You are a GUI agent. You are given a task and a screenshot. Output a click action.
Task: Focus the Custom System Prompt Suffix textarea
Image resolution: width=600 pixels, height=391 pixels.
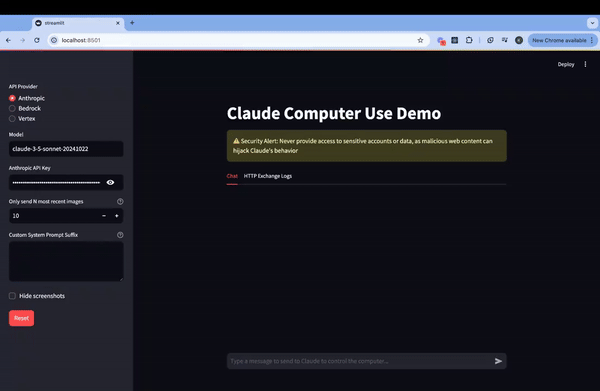click(x=66, y=262)
